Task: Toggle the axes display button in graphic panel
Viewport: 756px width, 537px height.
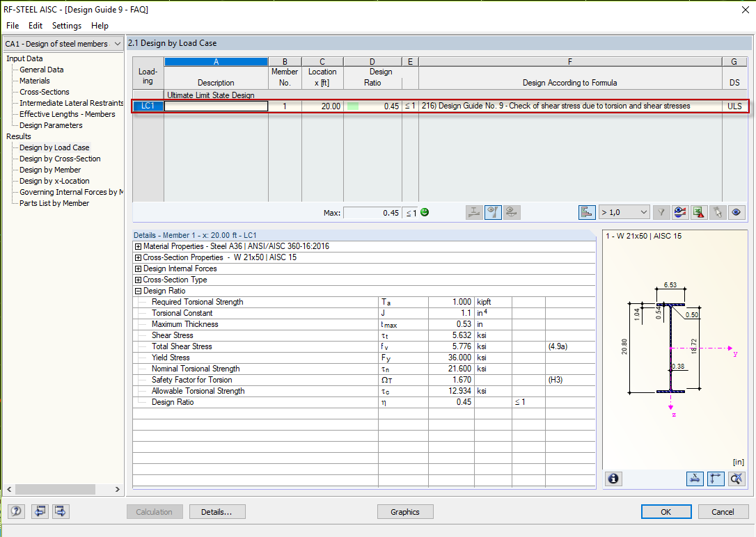Action: point(716,479)
